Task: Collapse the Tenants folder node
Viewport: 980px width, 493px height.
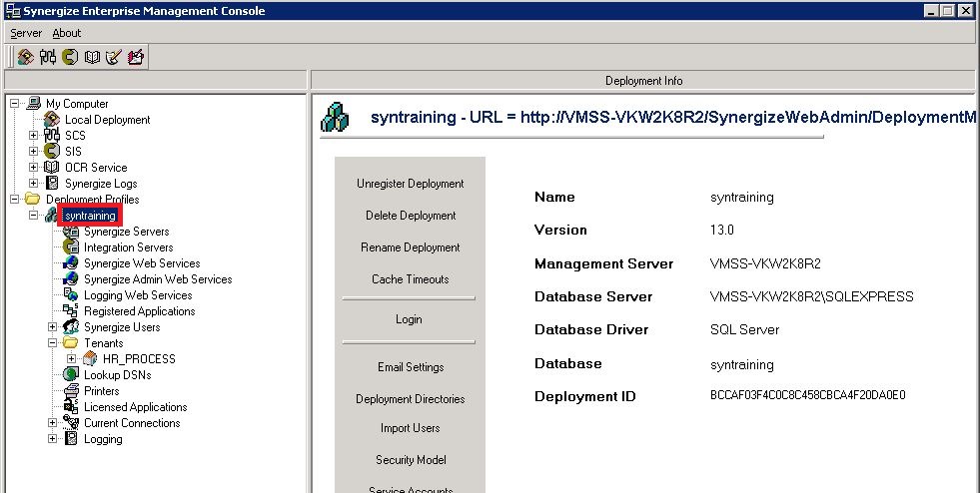Action: click(53, 342)
